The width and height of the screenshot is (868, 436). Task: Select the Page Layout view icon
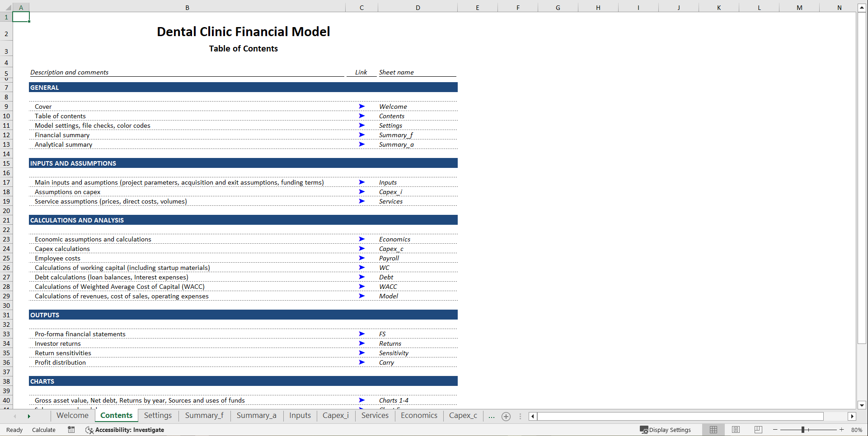(x=736, y=429)
